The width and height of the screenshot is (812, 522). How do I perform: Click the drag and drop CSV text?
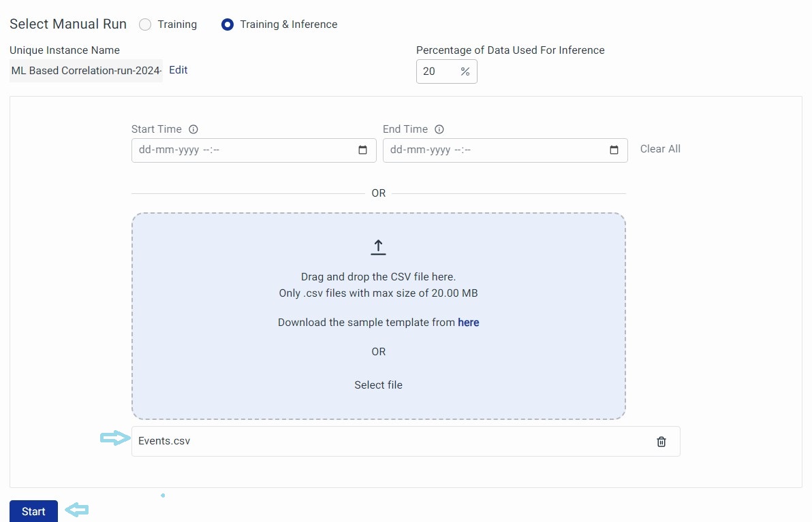click(379, 277)
